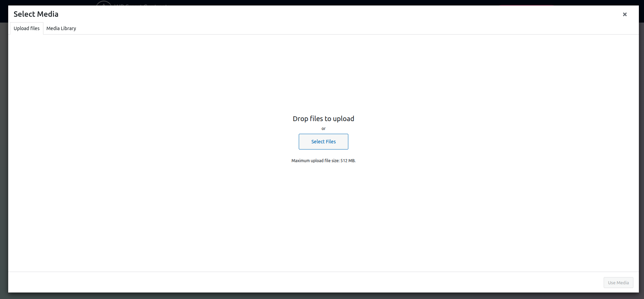Click the Select Files button
The height and width of the screenshot is (299, 644).
[x=323, y=142]
